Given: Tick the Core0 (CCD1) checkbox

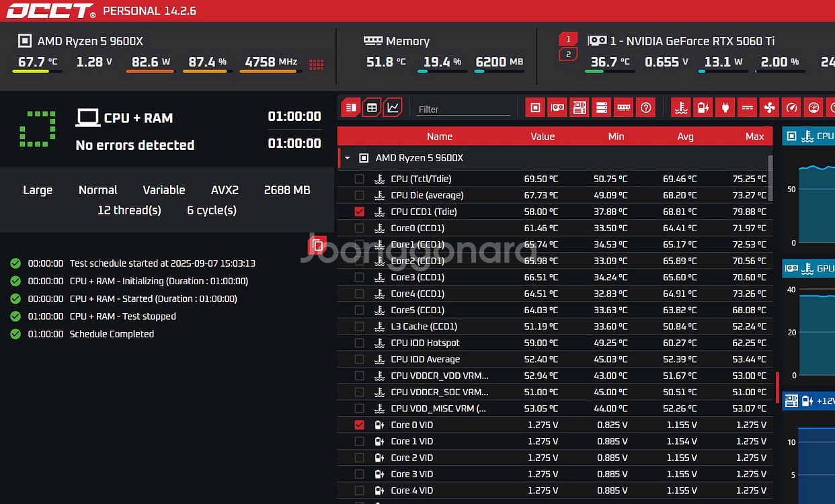Looking at the screenshot, I should (360, 228).
